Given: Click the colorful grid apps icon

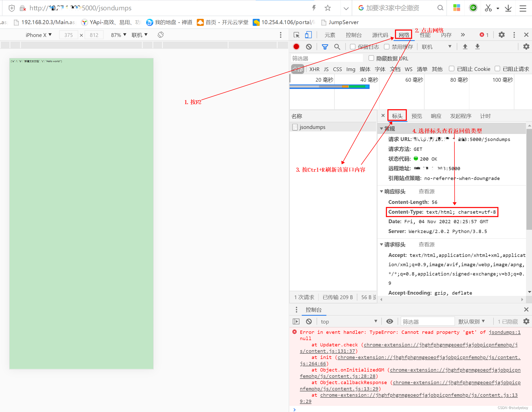Looking at the screenshot, I should pyautogui.click(x=457, y=8).
